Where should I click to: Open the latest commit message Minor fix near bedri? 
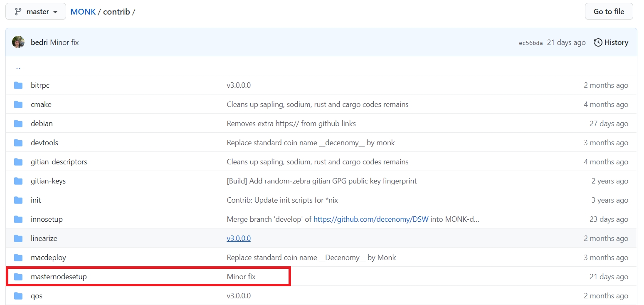64,42
